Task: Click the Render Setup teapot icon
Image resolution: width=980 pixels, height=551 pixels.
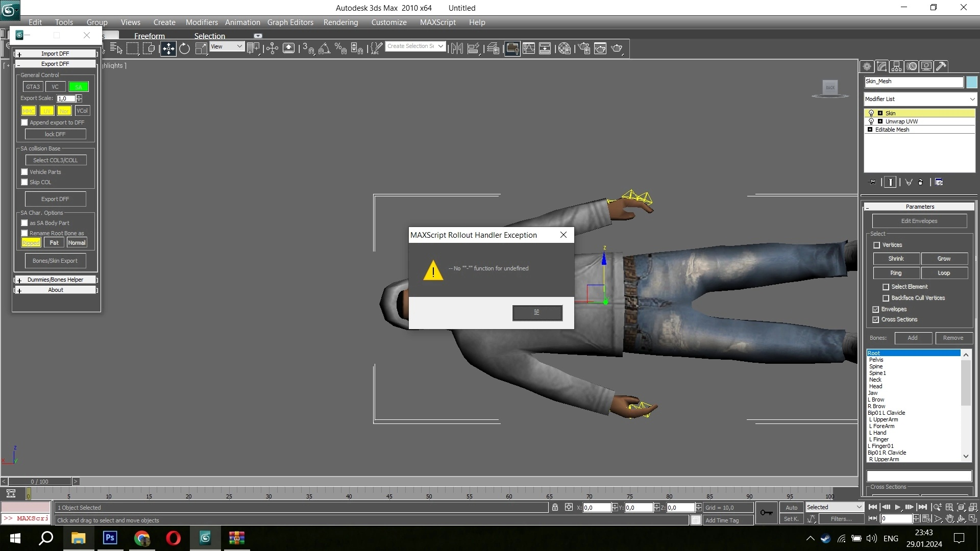Action: [x=584, y=48]
